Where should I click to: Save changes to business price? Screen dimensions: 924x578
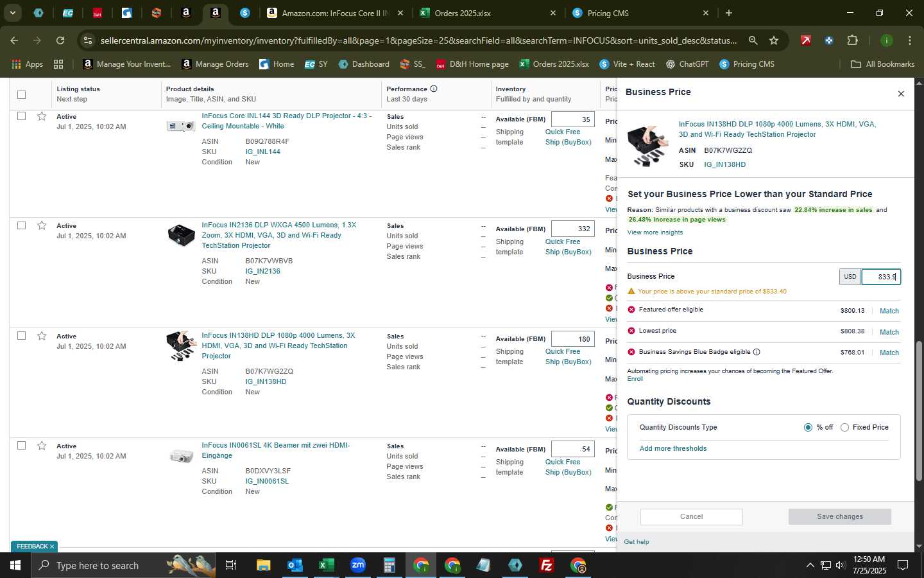(839, 516)
